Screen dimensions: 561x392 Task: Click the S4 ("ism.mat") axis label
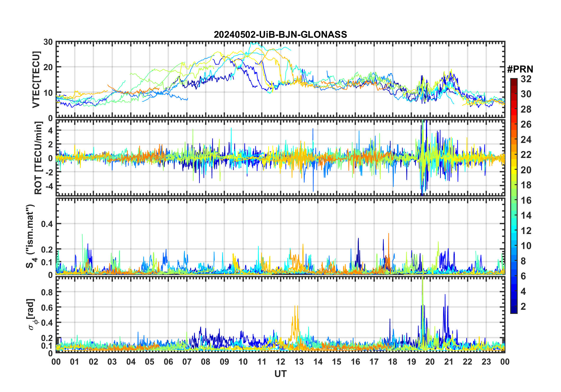pyautogui.click(x=31, y=236)
